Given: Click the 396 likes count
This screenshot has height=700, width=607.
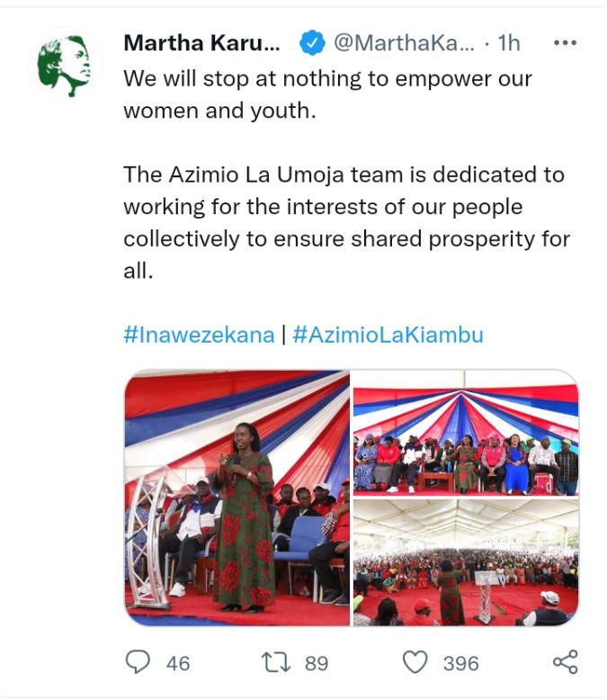Looking at the screenshot, I should point(461,663).
